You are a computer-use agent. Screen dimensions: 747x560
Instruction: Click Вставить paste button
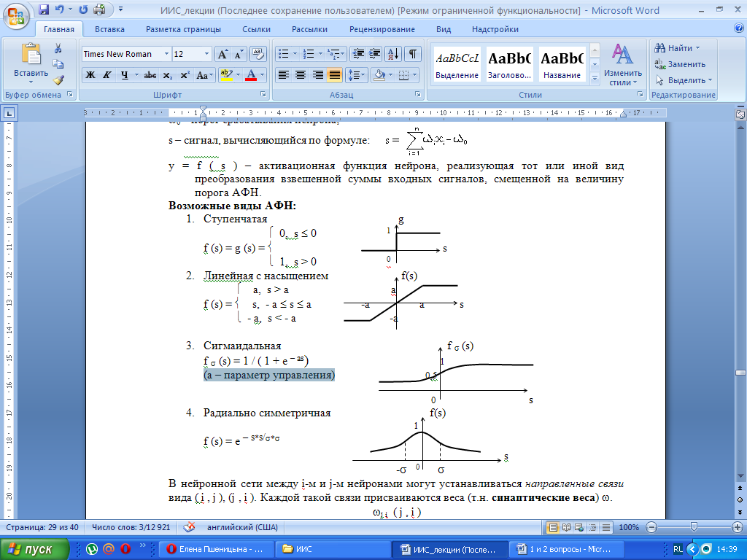click(x=31, y=63)
